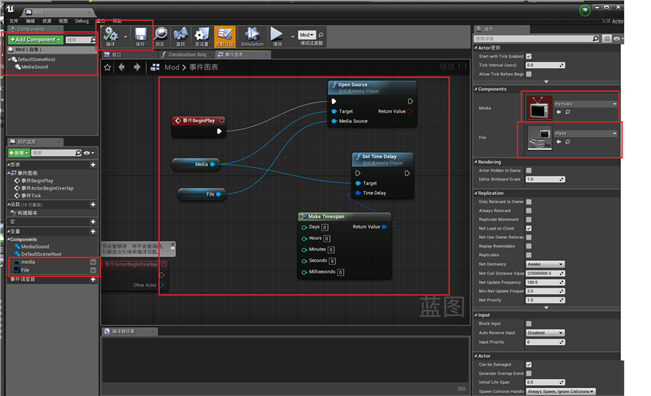
Task: Click the Compile toolbar icon
Action: [x=110, y=35]
